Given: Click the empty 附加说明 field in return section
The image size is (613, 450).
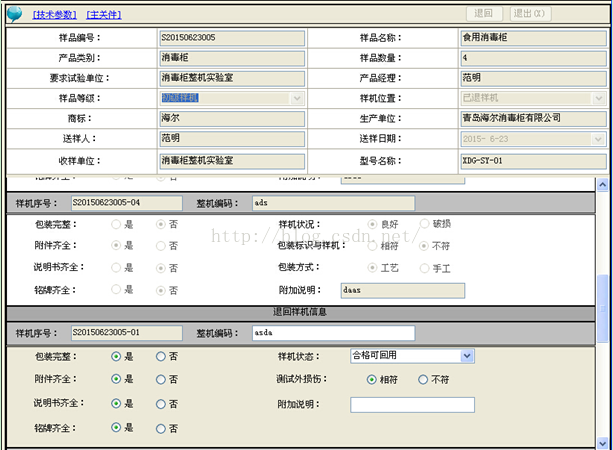Looking at the screenshot, I should 412,405.
